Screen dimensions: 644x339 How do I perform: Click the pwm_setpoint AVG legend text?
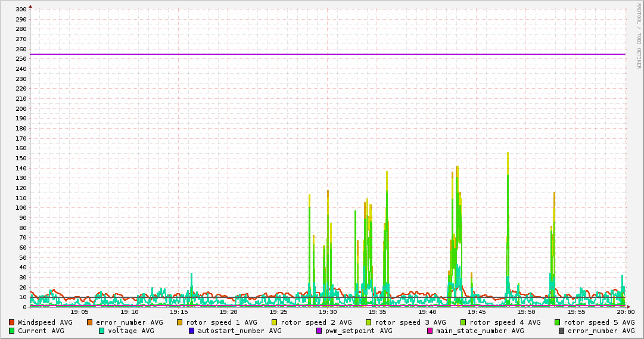(359, 331)
